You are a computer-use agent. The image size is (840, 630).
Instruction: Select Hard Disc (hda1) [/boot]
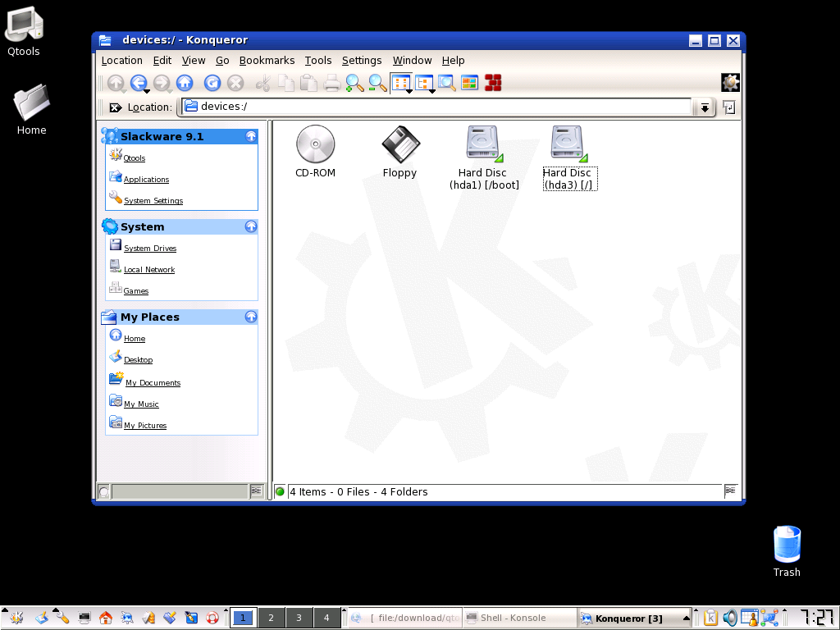pyautogui.click(x=484, y=157)
